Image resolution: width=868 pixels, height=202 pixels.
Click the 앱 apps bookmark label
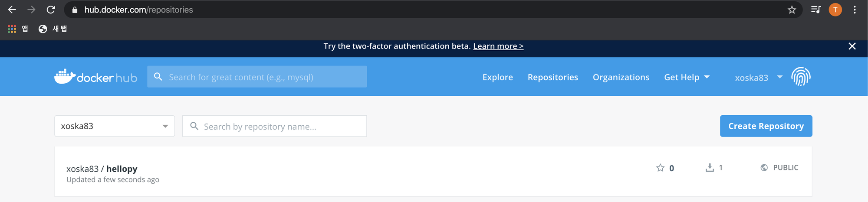pos(25,29)
